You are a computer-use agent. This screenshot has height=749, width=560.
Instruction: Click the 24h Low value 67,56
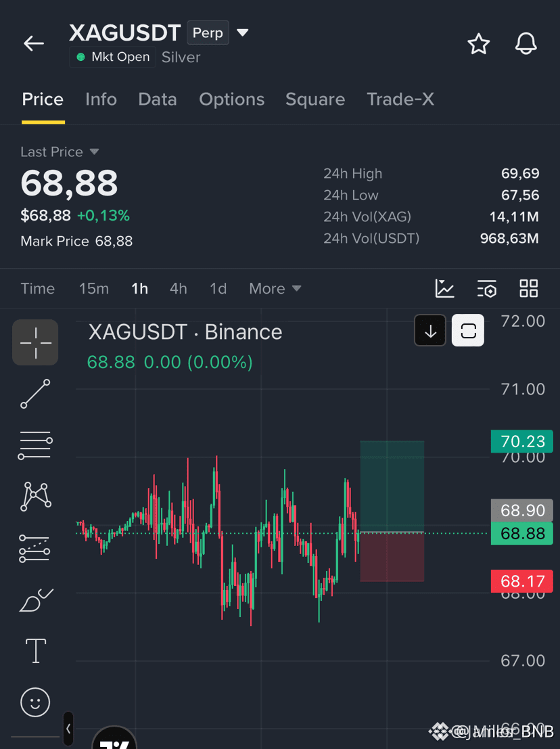[x=520, y=195]
